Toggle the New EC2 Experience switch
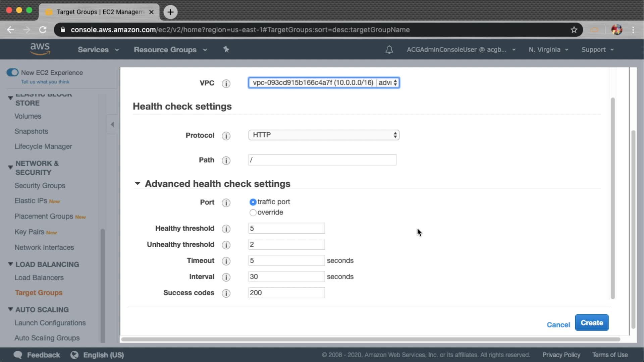The height and width of the screenshot is (362, 644). [x=13, y=73]
